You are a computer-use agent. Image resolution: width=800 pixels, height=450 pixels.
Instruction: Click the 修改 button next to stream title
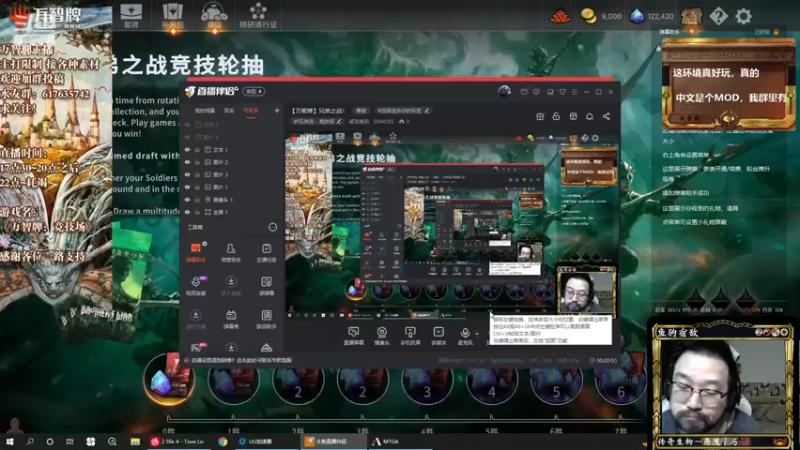361,110
